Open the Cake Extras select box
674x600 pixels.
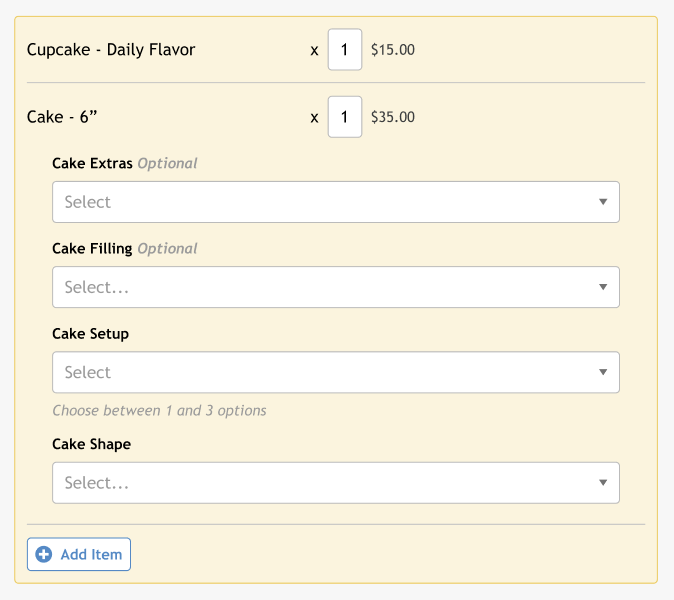336,202
